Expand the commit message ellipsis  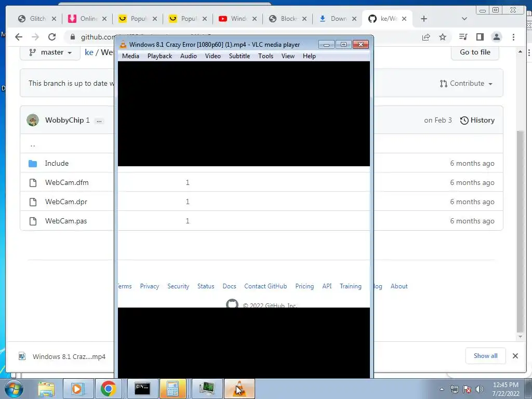[99, 121]
